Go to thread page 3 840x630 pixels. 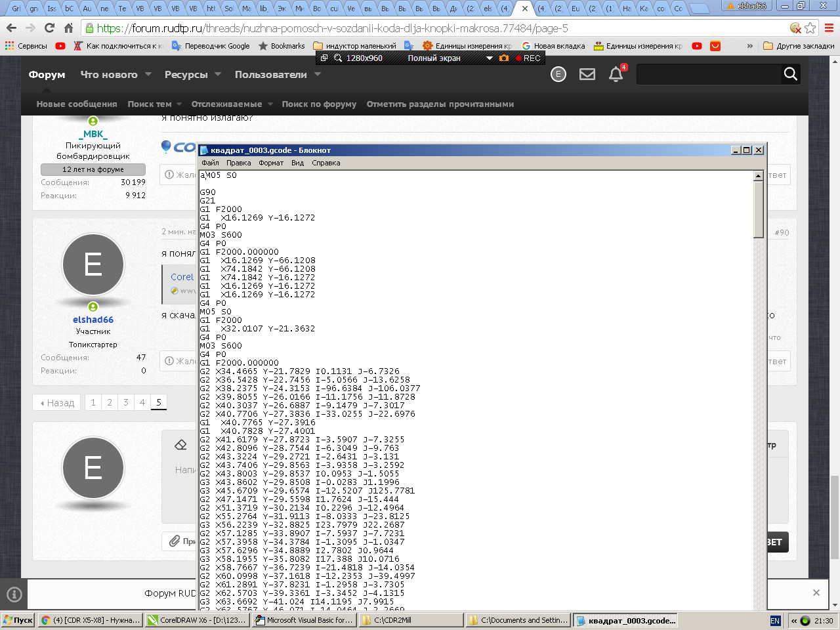pyautogui.click(x=126, y=402)
